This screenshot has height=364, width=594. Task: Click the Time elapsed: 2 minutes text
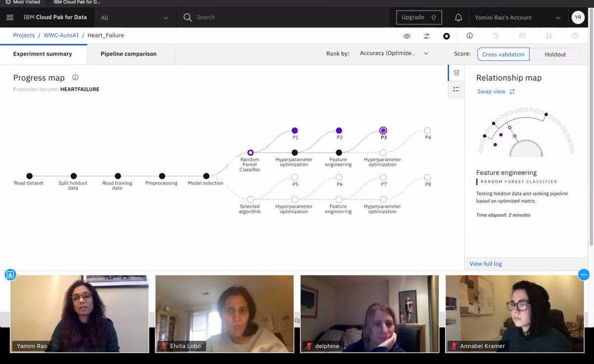[503, 215]
